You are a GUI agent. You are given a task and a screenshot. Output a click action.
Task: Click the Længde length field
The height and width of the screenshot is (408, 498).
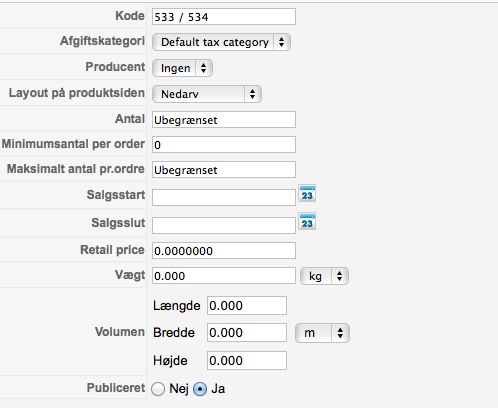click(x=247, y=305)
